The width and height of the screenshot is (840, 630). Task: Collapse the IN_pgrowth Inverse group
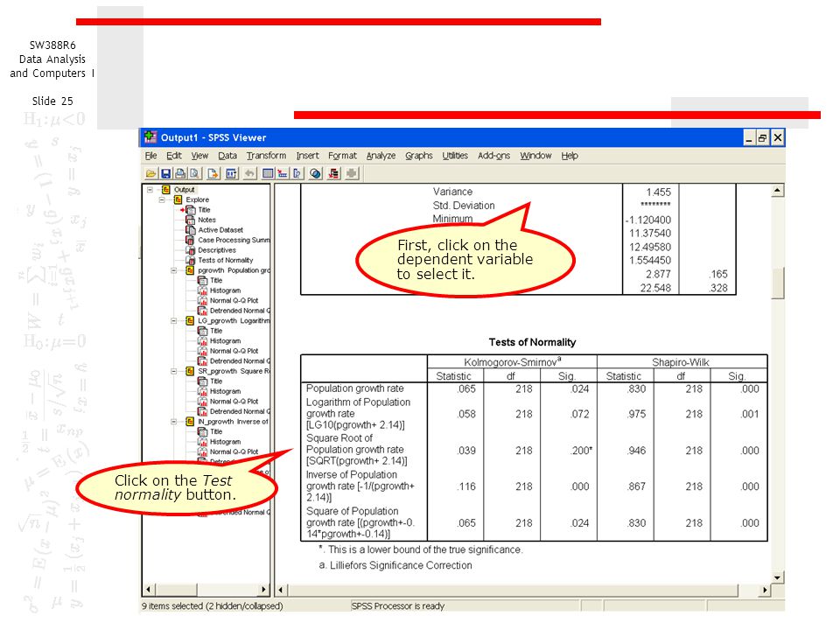pyautogui.click(x=174, y=422)
